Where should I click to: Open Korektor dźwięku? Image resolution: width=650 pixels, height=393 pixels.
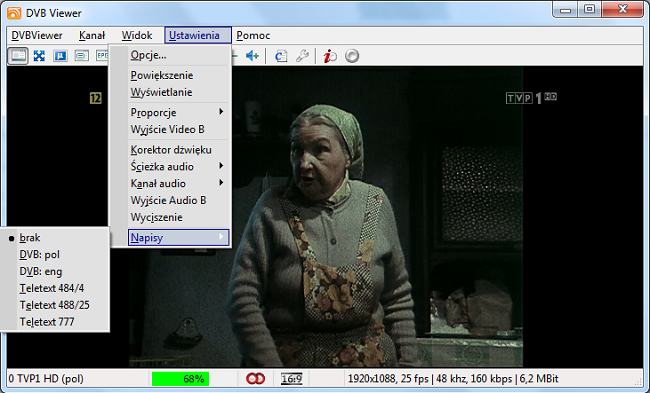179,150
